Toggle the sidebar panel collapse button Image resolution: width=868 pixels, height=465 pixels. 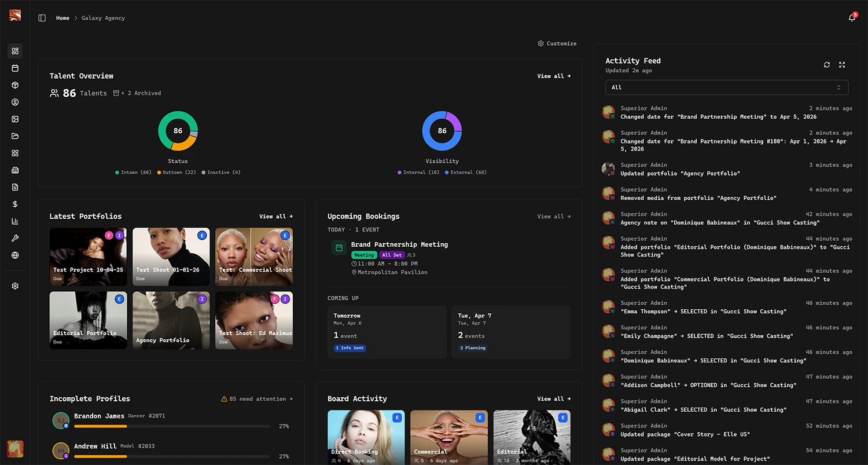coord(42,18)
